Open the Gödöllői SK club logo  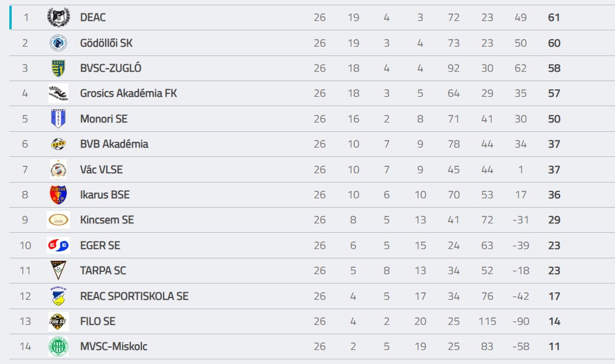[58, 43]
